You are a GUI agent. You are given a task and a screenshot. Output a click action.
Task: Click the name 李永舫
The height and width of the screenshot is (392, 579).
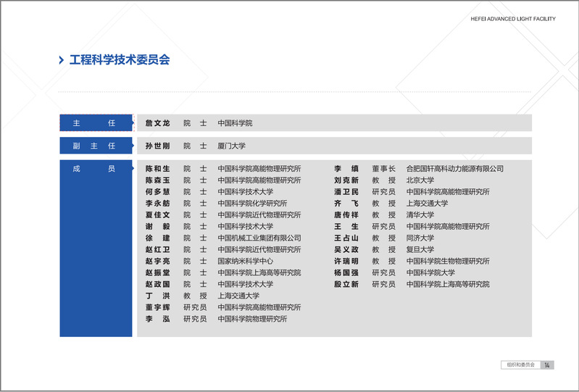pyautogui.click(x=158, y=204)
